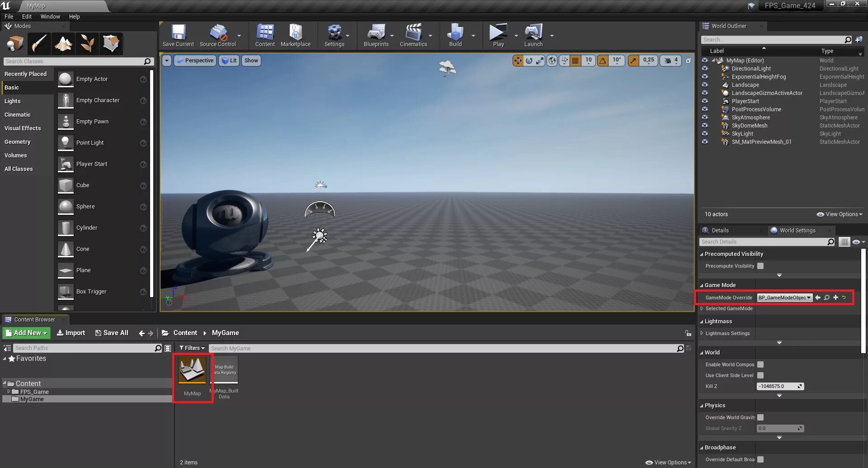868x468 pixels.
Task: Toggle visibility of DirectionalLight in World Outliner
Action: (705, 68)
